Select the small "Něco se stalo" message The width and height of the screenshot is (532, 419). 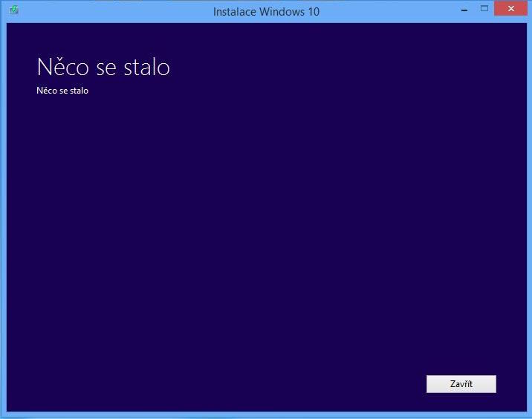click(62, 91)
